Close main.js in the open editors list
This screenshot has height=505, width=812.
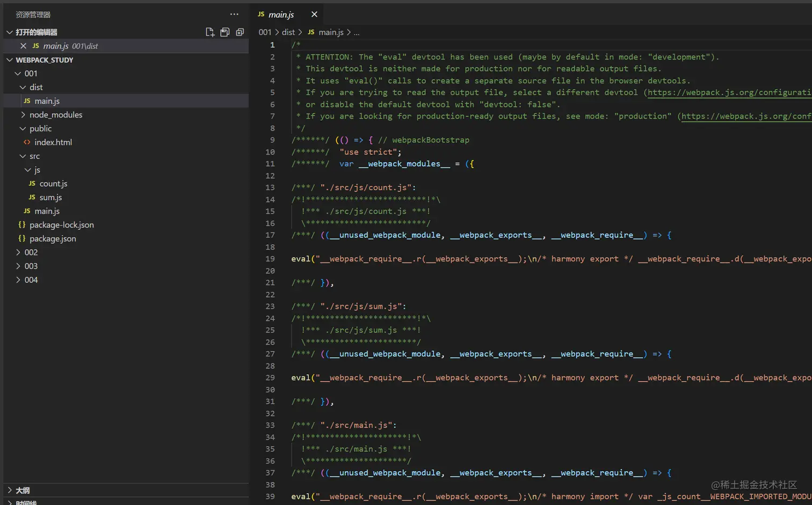coord(23,46)
